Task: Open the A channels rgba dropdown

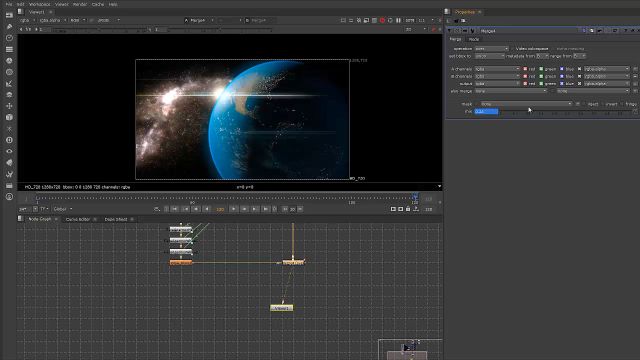Action: click(497, 69)
